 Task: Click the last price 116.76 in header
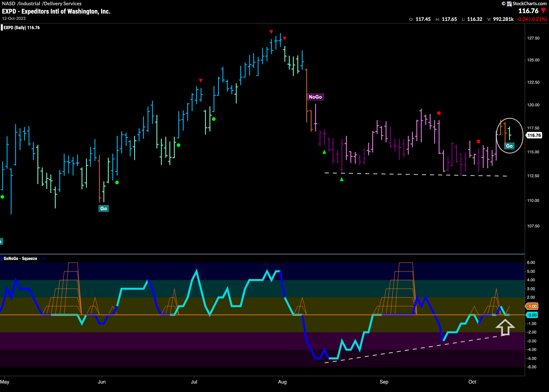click(x=529, y=11)
